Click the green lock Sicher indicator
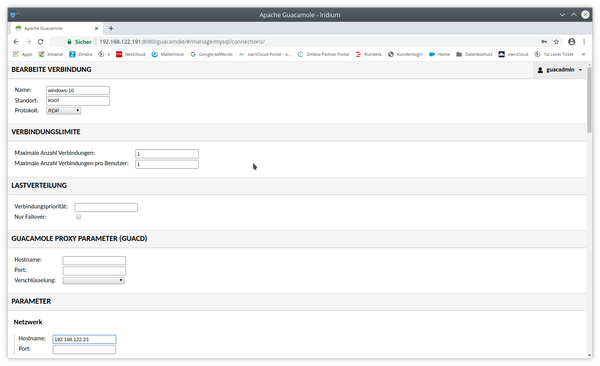Screen dimensions: 600x366 [79, 42]
